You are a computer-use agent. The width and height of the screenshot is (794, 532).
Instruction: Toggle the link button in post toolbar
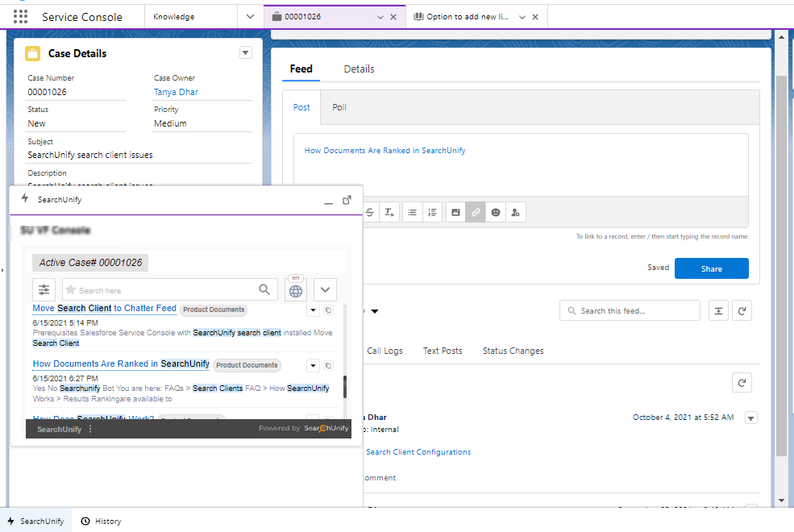476,212
